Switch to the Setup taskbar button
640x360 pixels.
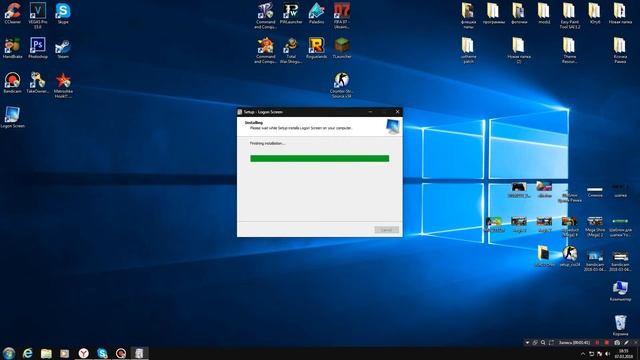pos(139,353)
